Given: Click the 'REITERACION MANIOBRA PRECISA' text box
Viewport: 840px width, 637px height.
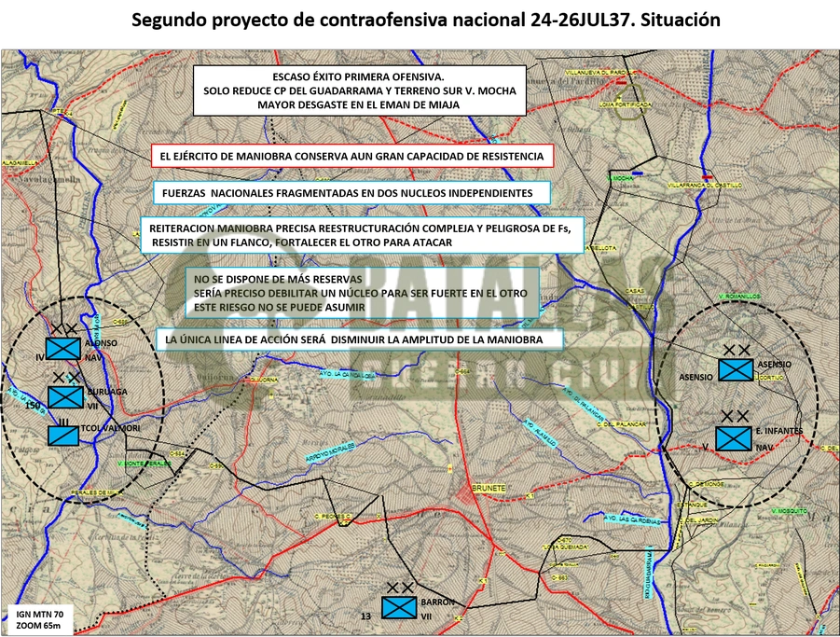Looking at the screenshot, I should (362, 235).
